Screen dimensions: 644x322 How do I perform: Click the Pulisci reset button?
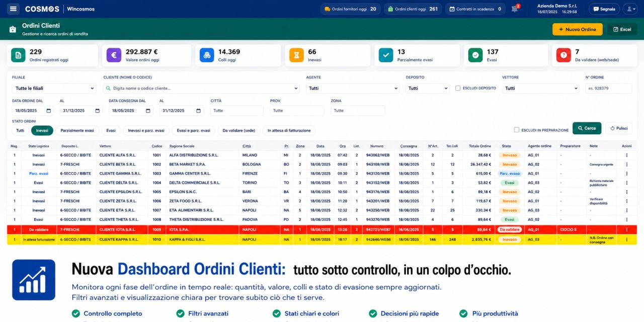(x=619, y=128)
